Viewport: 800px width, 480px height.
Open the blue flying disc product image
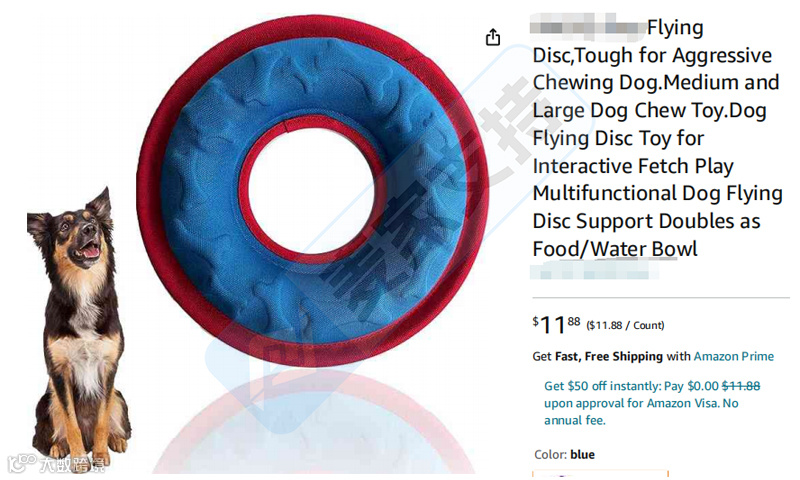click(312, 190)
